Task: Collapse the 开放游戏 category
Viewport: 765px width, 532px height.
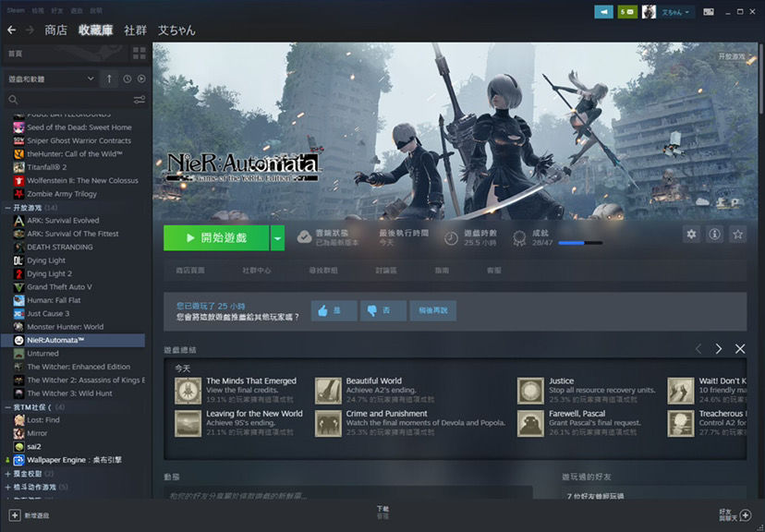Action: 7,208
